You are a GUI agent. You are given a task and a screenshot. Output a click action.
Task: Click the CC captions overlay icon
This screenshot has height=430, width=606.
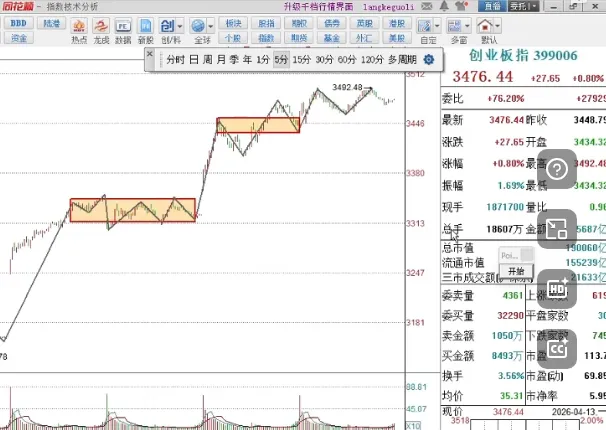pyautogui.click(x=557, y=349)
